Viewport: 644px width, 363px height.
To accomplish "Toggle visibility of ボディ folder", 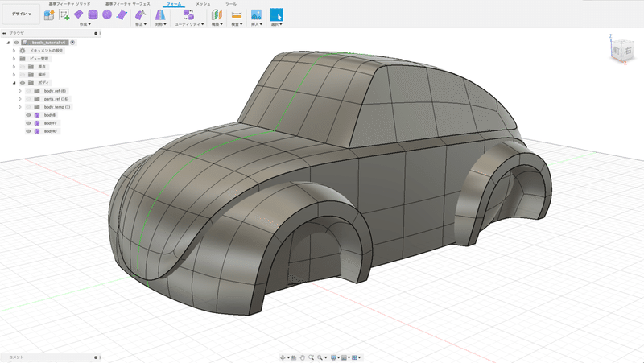I will click(23, 83).
